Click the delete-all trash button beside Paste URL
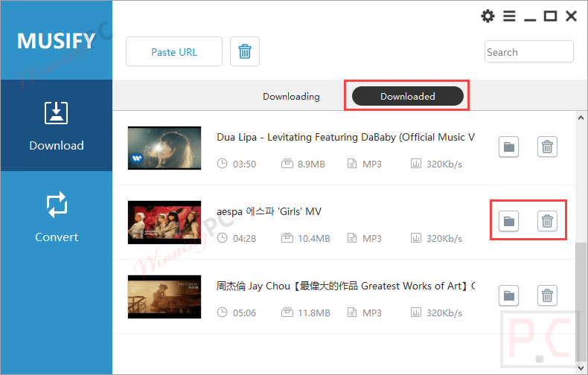The width and height of the screenshot is (588, 375). [245, 51]
